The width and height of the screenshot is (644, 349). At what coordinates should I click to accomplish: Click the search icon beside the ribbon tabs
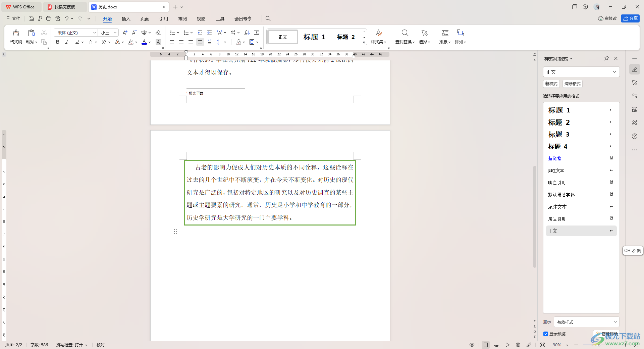coord(268,18)
